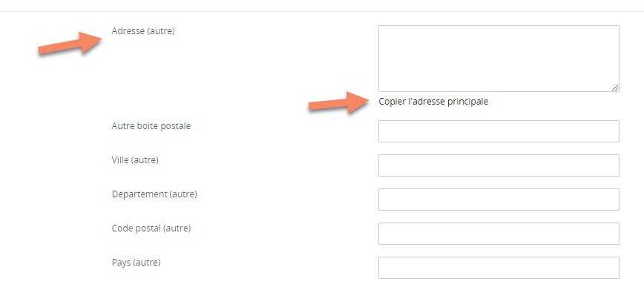Image resolution: width=644 pixels, height=296 pixels.
Task: Click the word Copier below the address box
Action: 390,102
